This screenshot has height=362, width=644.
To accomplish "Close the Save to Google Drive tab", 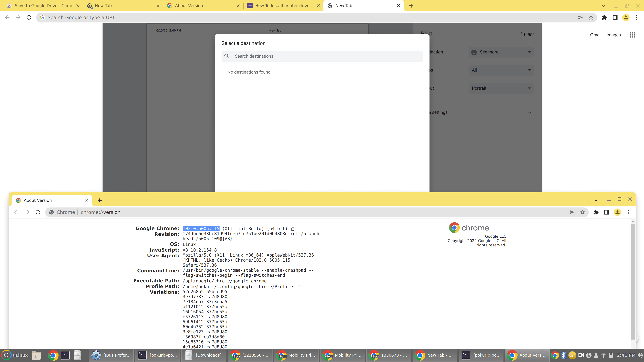I will [x=78, y=6].
